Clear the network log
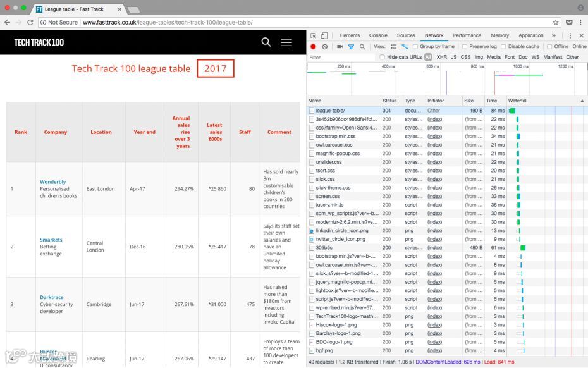Screen dimensions: 588x368 point(325,47)
